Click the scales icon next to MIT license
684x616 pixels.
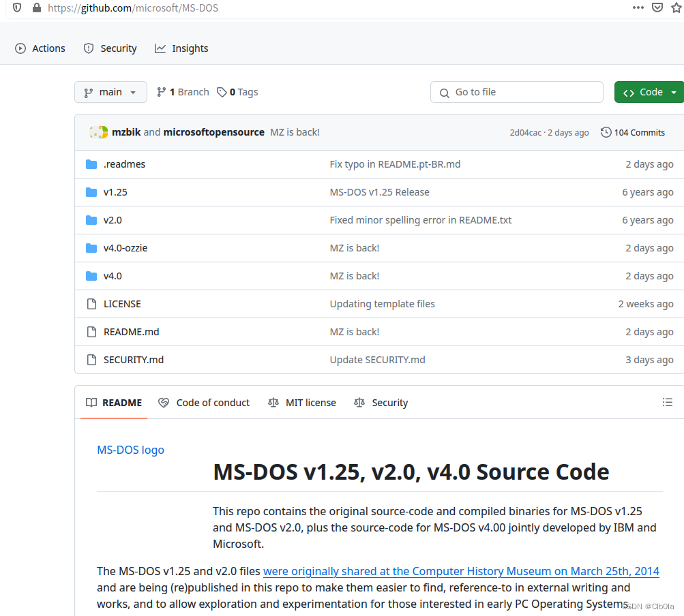(273, 402)
